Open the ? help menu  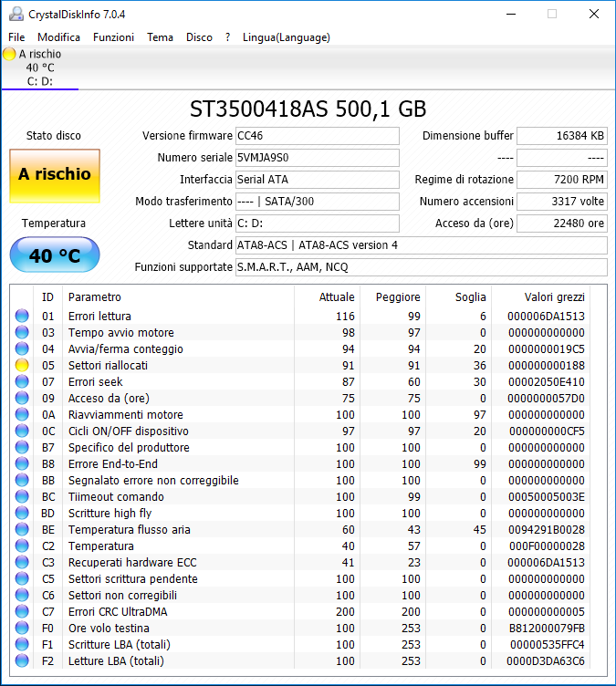227,37
